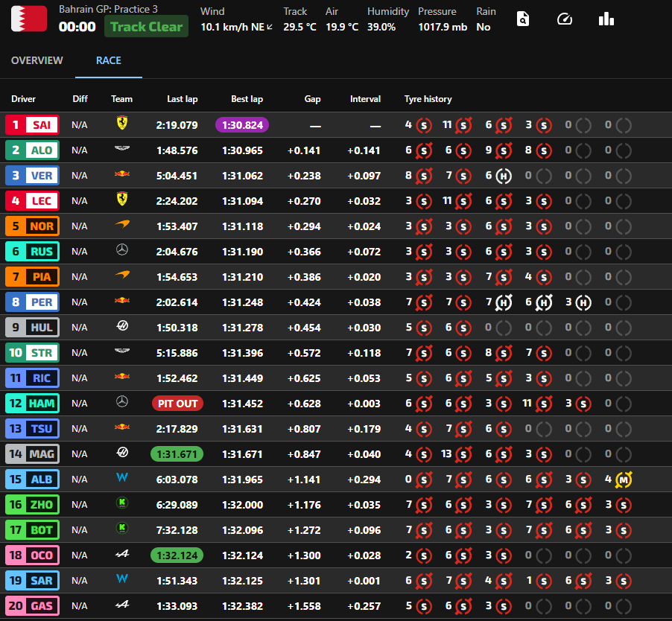The height and width of the screenshot is (621, 672).
Task: Select driver badge HAM
Action: click(x=32, y=404)
